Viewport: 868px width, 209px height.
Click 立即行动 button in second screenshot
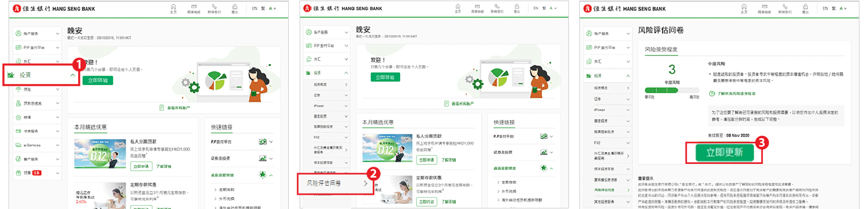click(x=427, y=202)
